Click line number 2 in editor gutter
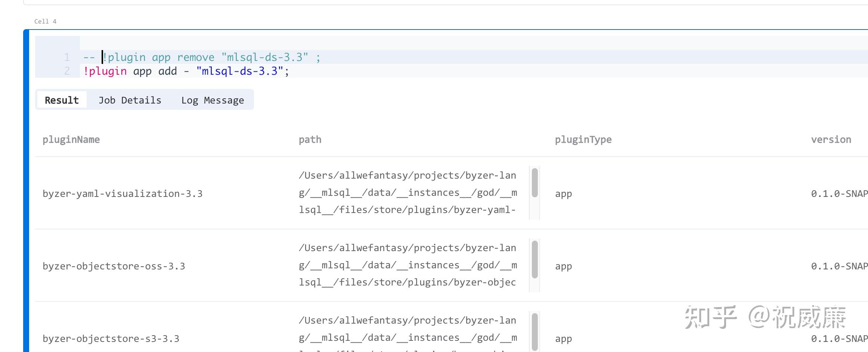868x352 pixels. pyautogui.click(x=67, y=71)
